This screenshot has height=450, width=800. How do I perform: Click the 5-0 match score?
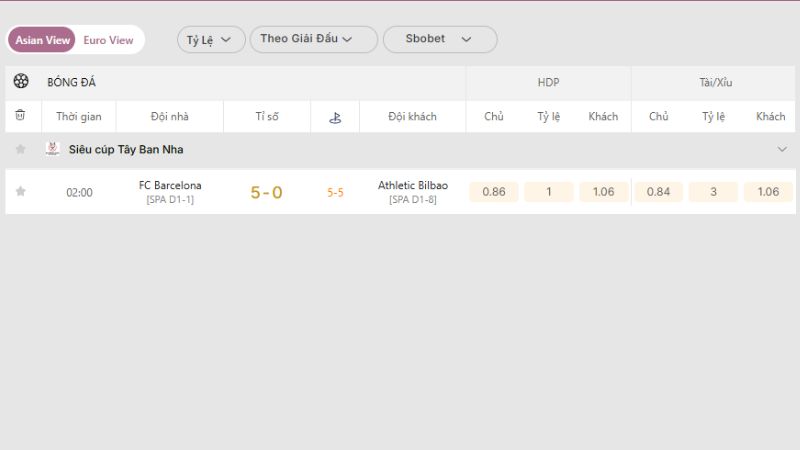266,192
